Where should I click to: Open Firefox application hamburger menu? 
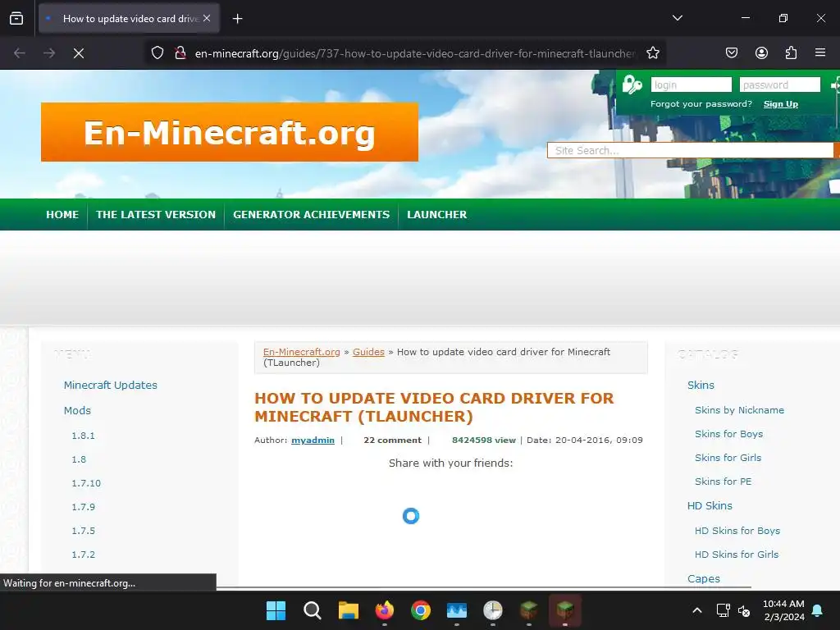[820, 52]
